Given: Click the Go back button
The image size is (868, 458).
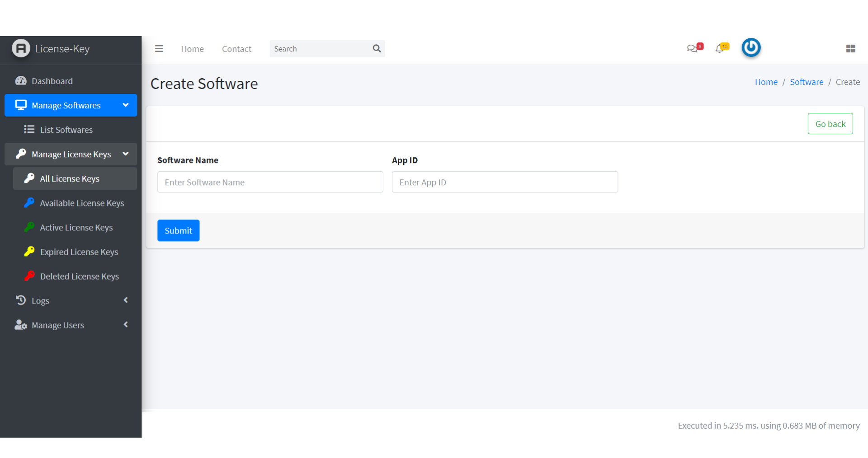Looking at the screenshot, I should click(830, 124).
